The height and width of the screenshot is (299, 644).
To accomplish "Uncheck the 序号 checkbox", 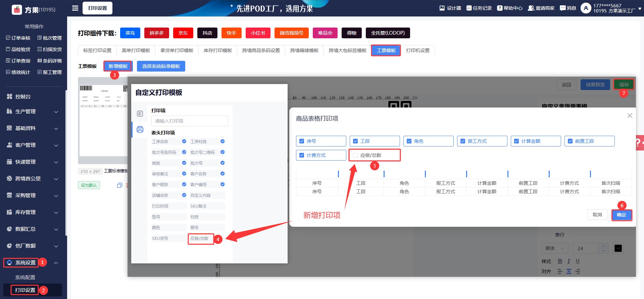I will point(302,141).
